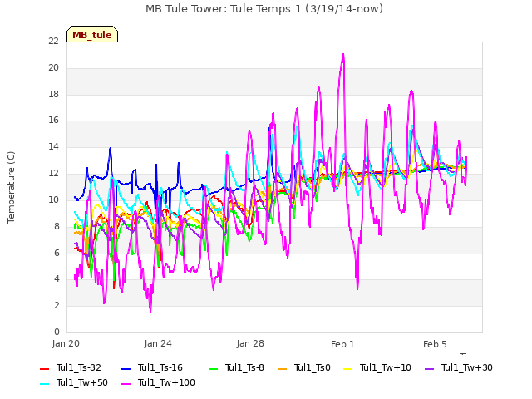Click the 16 y-axis tick label
The image size is (532, 399).
(53, 120)
